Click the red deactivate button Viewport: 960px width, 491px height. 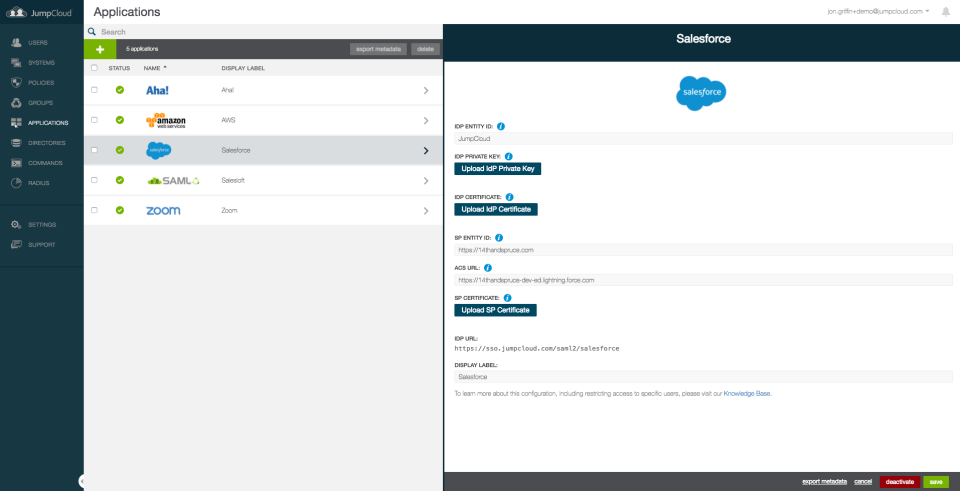[899, 482]
